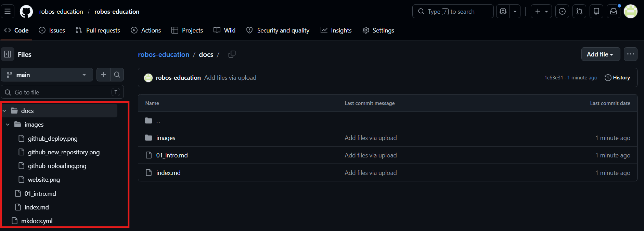Click bold robos-education repository name in header
The image size is (644, 231).
pos(117,12)
